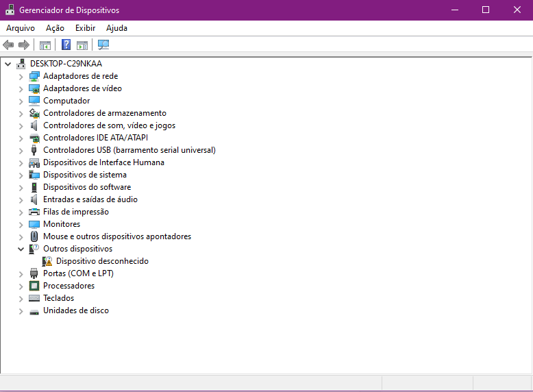Expand Controladores USB node

(x=21, y=151)
